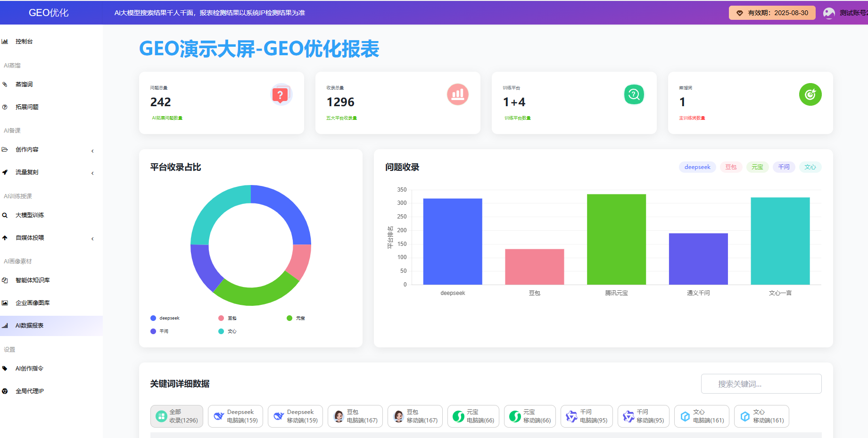Click the green search icon in the 1+4 card

(x=634, y=94)
